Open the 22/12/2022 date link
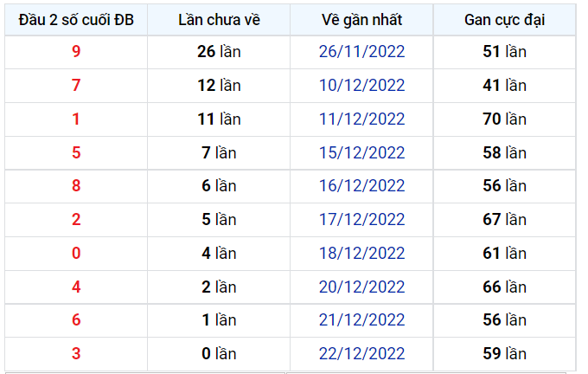 [361, 354]
